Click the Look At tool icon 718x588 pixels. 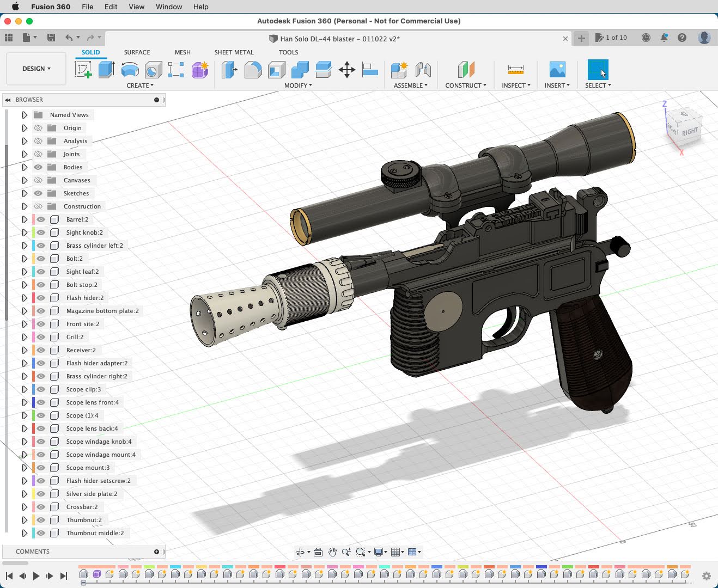coord(318,552)
